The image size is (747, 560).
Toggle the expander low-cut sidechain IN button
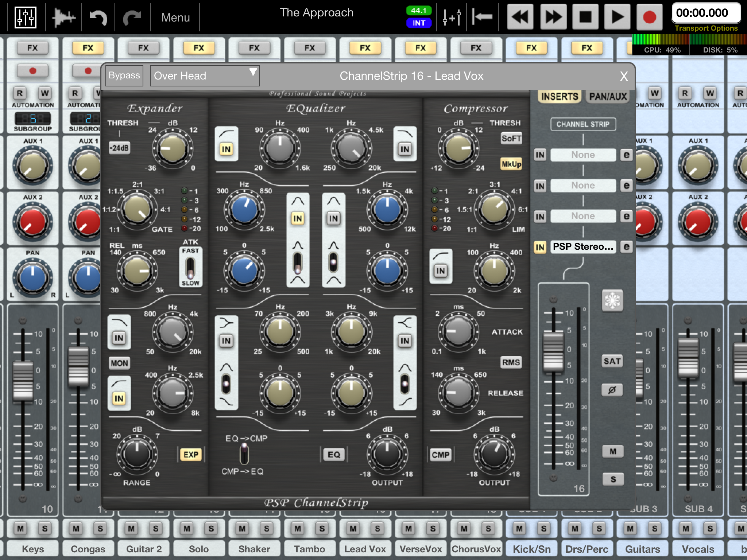pyautogui.click(x=119, y=398)
